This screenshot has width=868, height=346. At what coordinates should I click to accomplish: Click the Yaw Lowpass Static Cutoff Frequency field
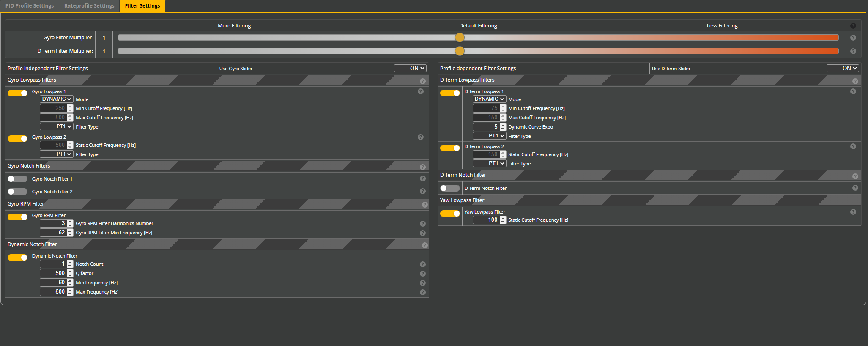[x=486, y=220]
